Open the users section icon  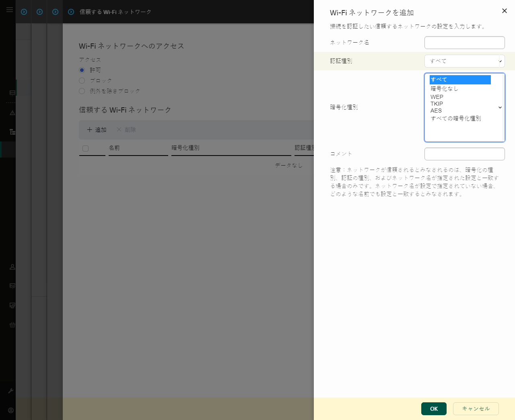(12, 267)
